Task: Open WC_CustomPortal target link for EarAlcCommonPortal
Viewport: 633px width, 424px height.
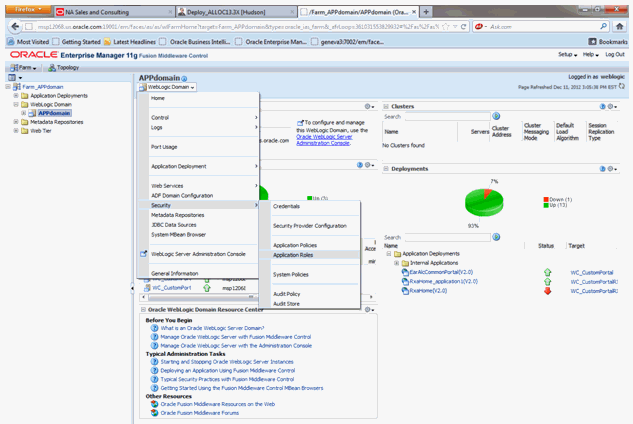Action: pos(591,273)
